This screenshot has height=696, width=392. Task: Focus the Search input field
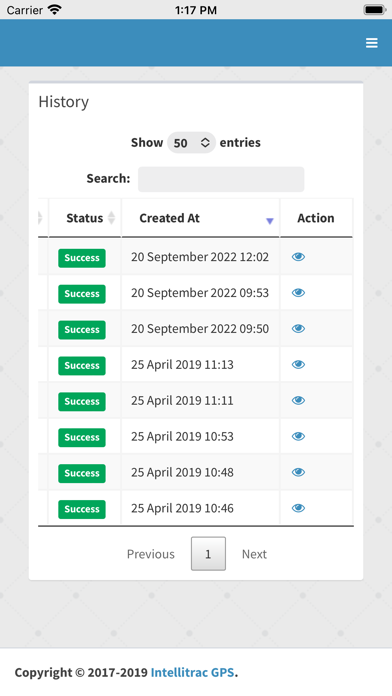221,179
